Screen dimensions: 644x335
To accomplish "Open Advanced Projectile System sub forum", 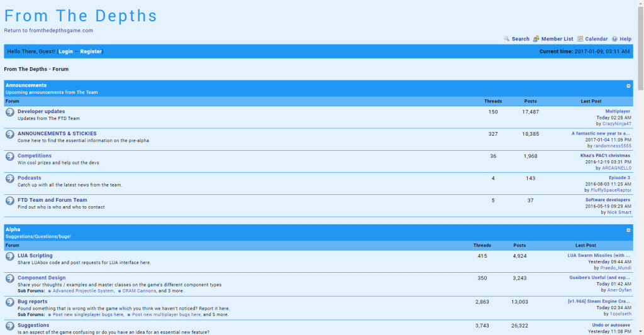I will click(x=84, y=290).
